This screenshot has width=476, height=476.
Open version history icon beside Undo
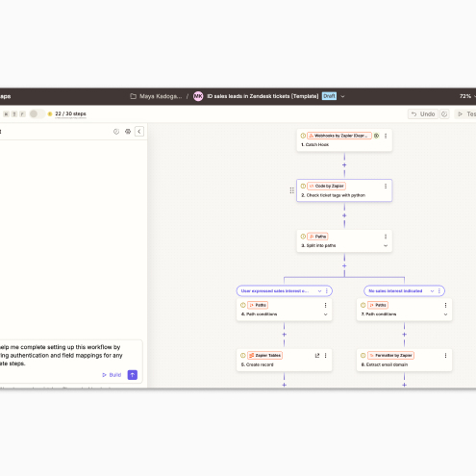click(x=444, y=114)
